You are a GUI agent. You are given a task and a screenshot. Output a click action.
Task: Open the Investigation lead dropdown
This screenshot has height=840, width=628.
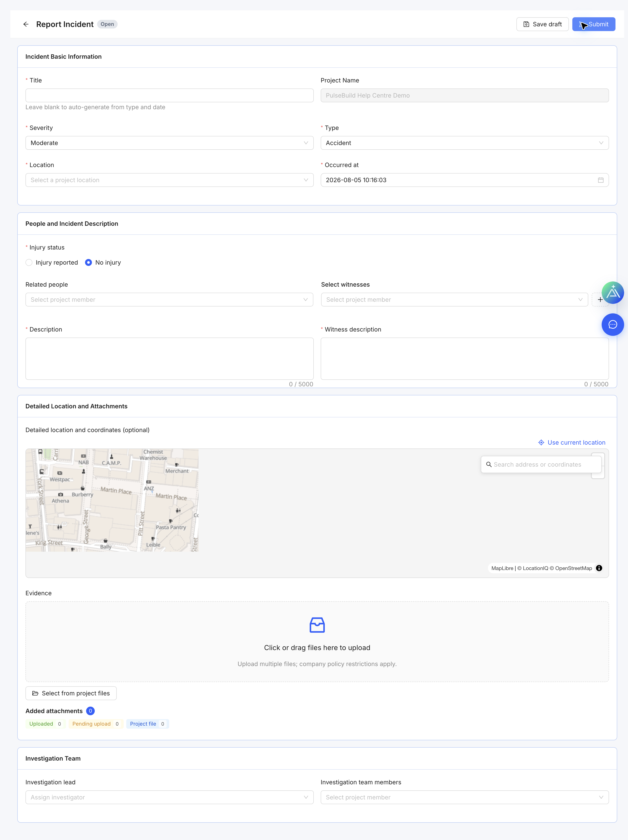(x=169, y=797)
